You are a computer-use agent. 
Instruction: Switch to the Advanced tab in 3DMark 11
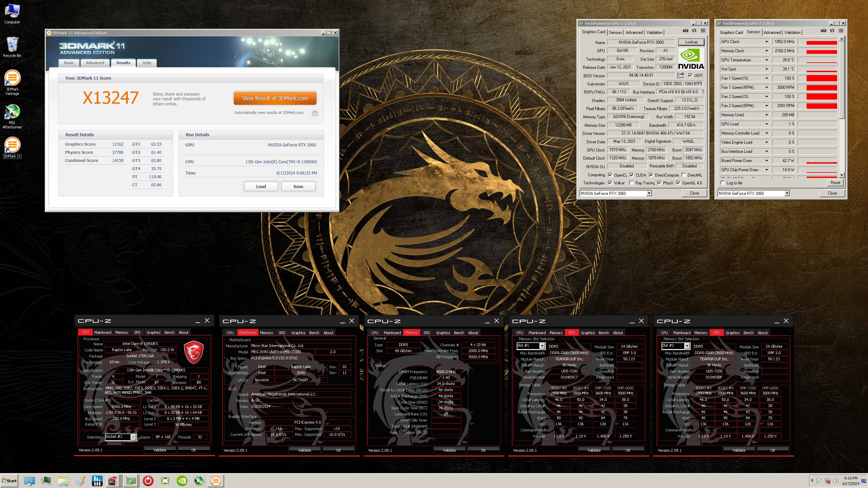click(x=95, y=63)
